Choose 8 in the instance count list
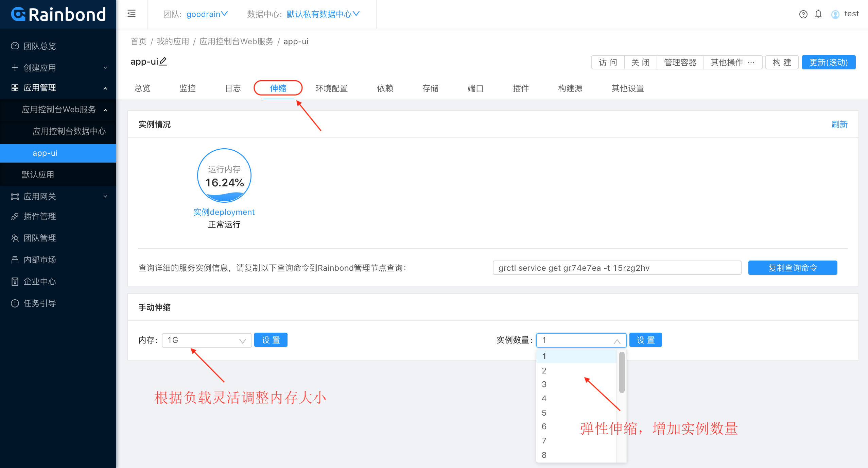This screenshot has width=868, height=468. pos(576,455)
